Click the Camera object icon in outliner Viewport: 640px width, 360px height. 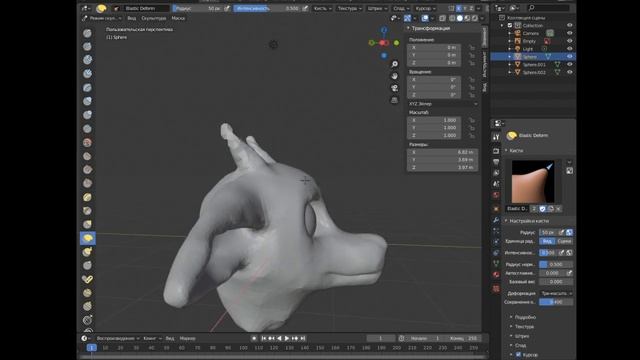(x=518, y=33)
